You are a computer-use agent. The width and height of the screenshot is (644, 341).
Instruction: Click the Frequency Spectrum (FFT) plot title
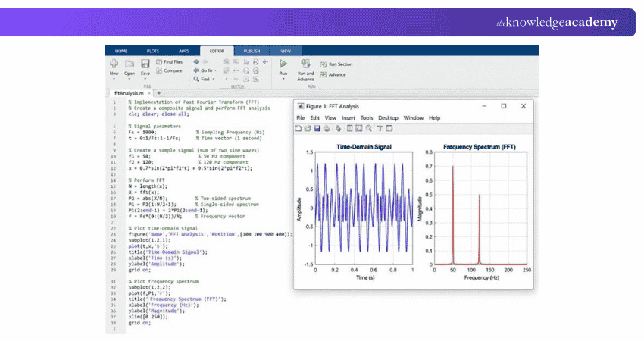point(480,147)
